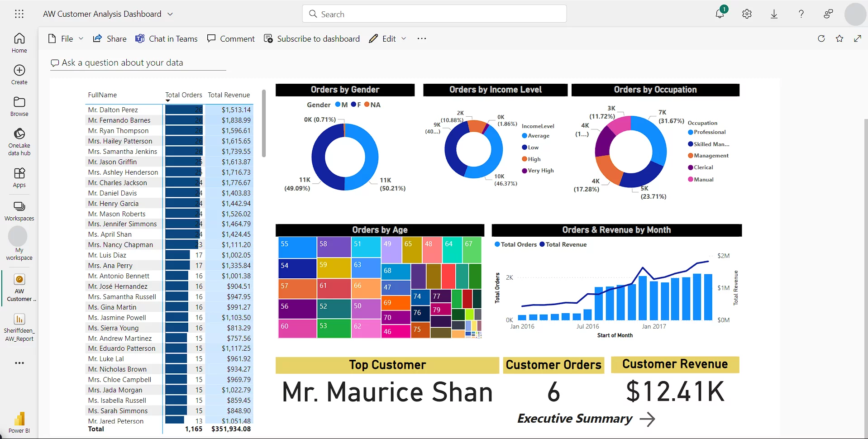Click total revenue $351,934.08
This screenshot has width=868, height=439.
click(231, 429)
